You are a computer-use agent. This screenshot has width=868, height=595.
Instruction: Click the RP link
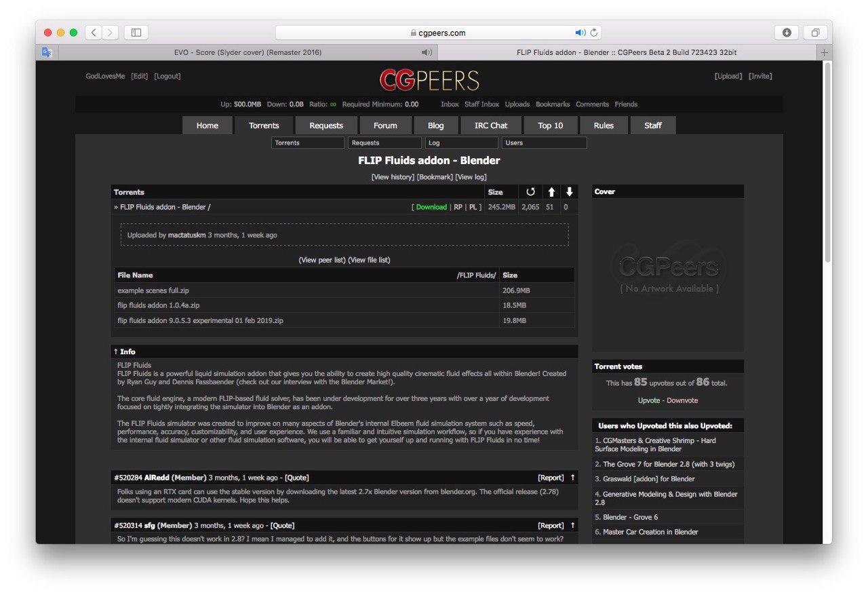[458, 207]
